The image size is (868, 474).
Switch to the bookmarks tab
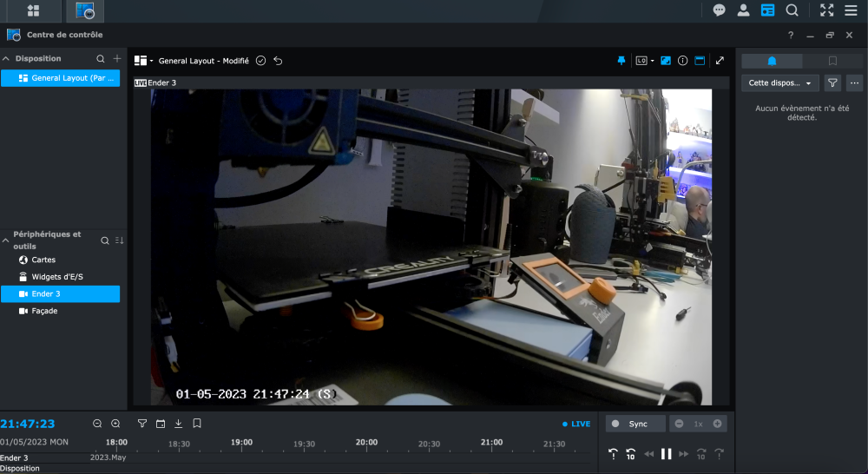pos(832,61)
